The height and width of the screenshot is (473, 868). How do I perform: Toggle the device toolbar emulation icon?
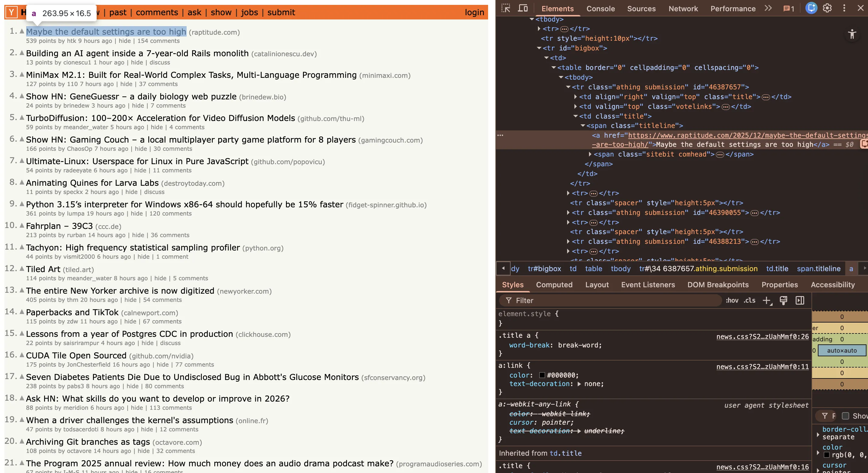pos(523,8)
